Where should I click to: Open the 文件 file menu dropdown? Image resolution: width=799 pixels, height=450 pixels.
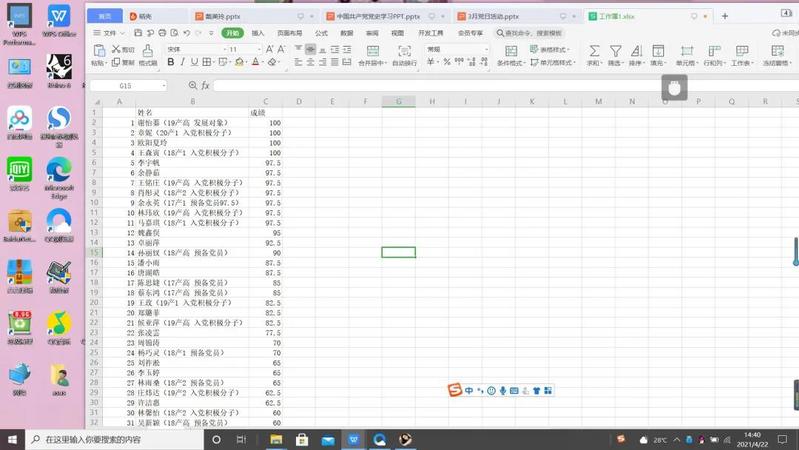tap(109, 33)
